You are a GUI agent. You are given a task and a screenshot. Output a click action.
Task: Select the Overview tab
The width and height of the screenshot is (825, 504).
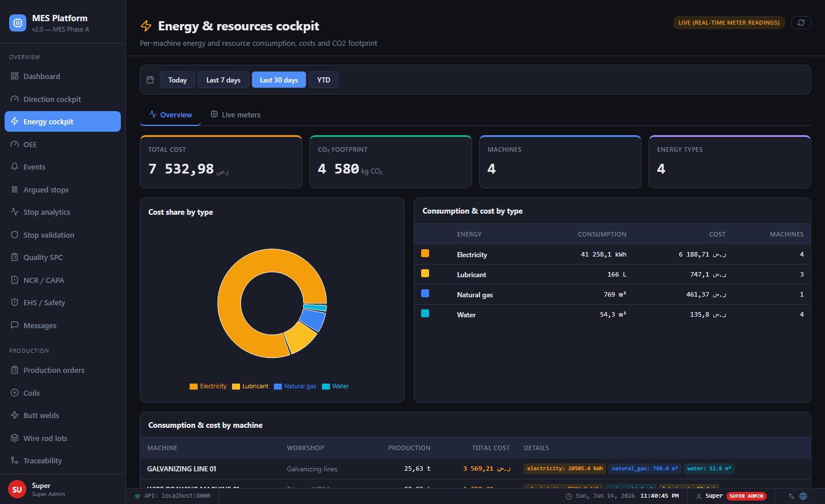[x=170, y=115]
